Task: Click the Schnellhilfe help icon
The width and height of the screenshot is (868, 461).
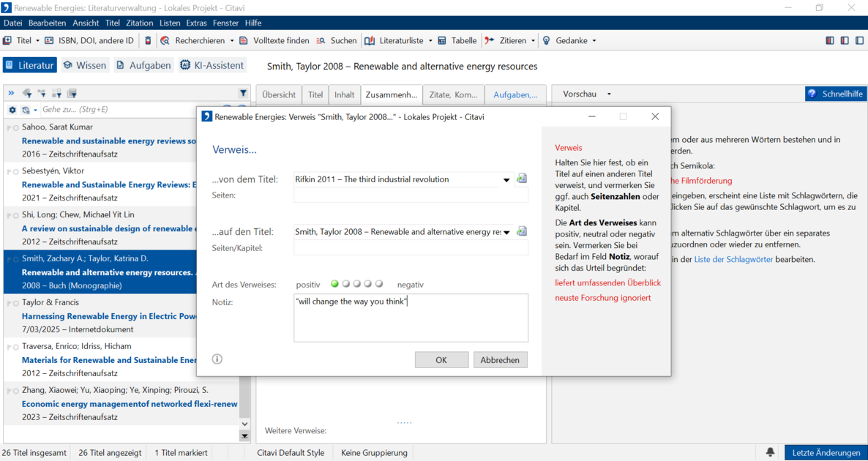Action: pos(812,94)
